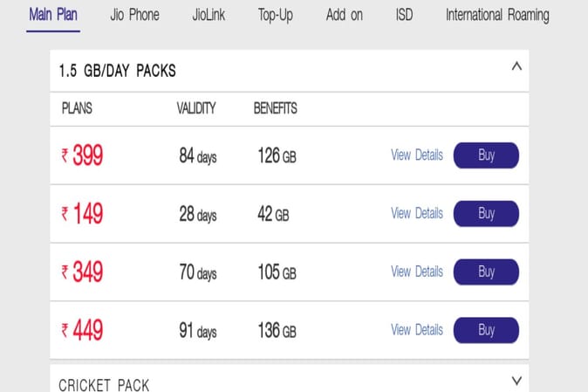Collapse the 1.5 GB/Day Packs section
Viewport: 588px width, 392px height.
point(516,66)
